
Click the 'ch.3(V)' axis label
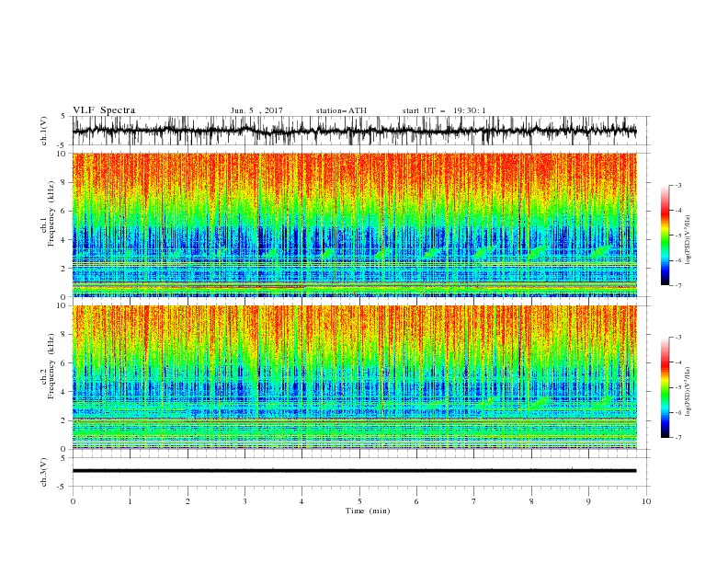click(x=44, y=472)
